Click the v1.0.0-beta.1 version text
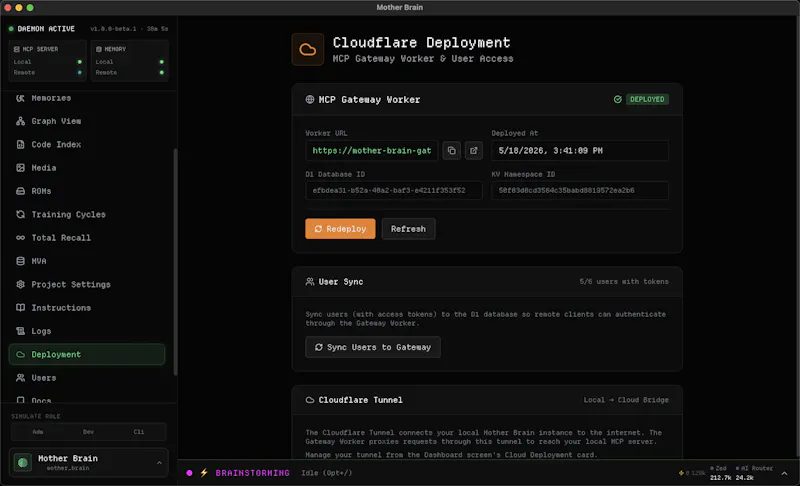 tap(113, 29)
